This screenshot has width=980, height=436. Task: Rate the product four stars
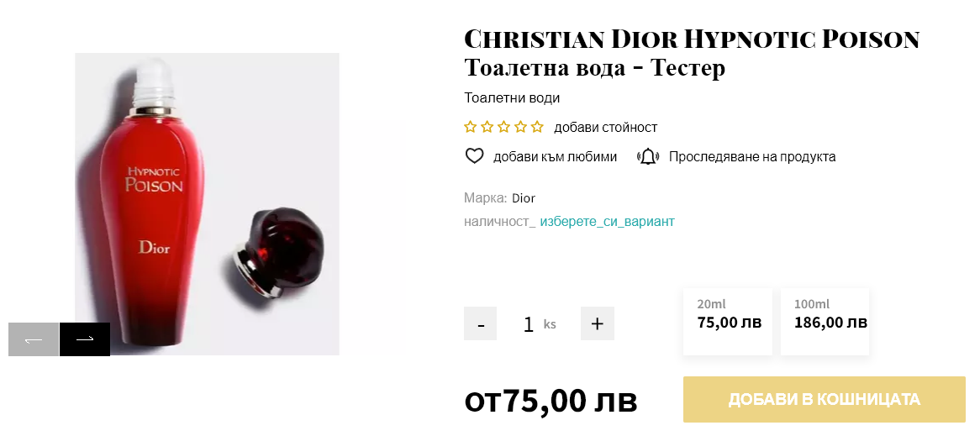(521, 128)
